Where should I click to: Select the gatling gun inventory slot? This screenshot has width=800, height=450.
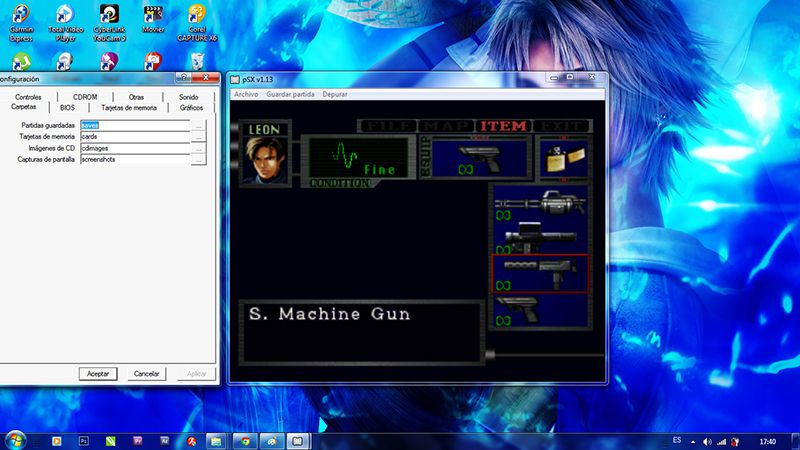point(540,204)
